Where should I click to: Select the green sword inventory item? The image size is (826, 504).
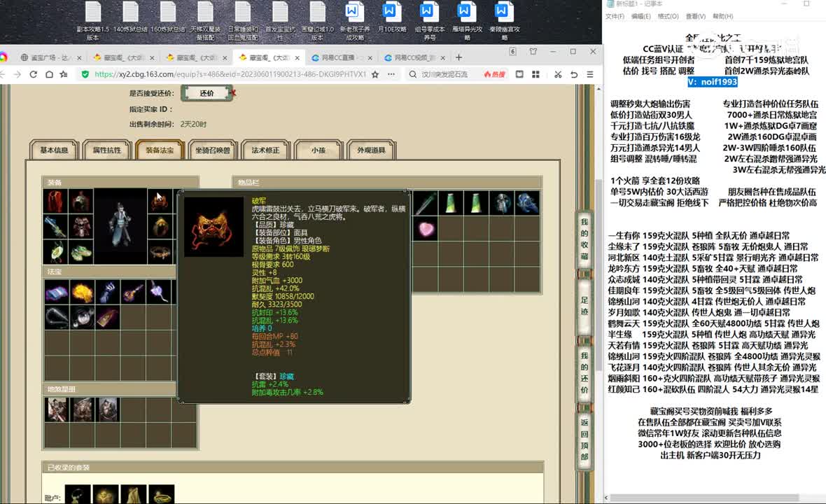tap(425, 203)
